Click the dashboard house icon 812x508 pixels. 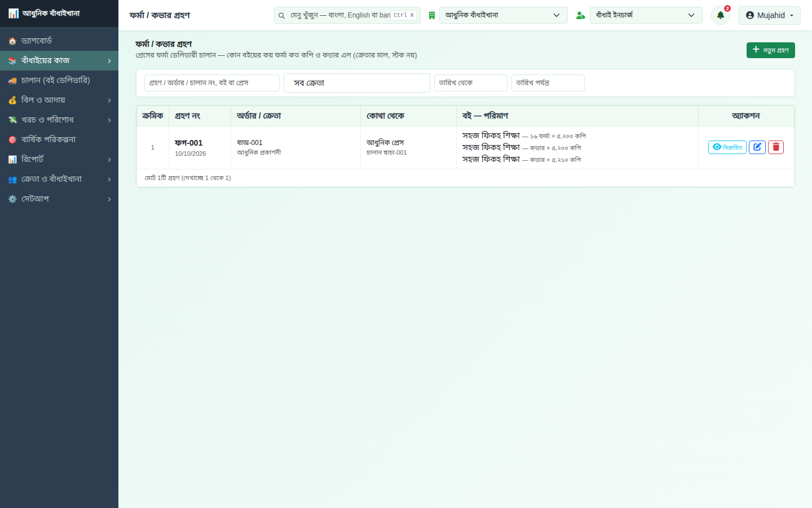click(x=12, y=41)
